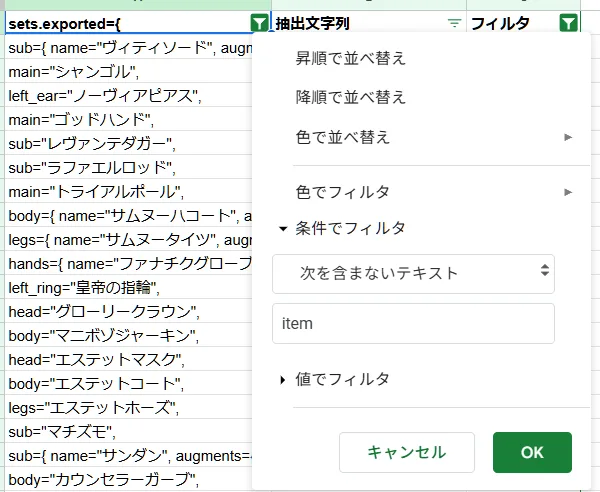This screenshot has width=600, height=492.
Task: Click the filter value field containing item
Action: click(413, 323)
